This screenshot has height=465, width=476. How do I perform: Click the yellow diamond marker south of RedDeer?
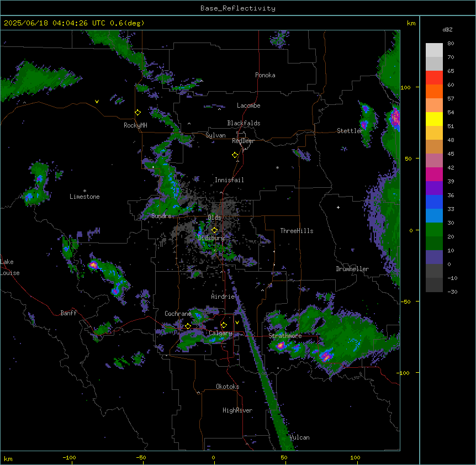235,155
